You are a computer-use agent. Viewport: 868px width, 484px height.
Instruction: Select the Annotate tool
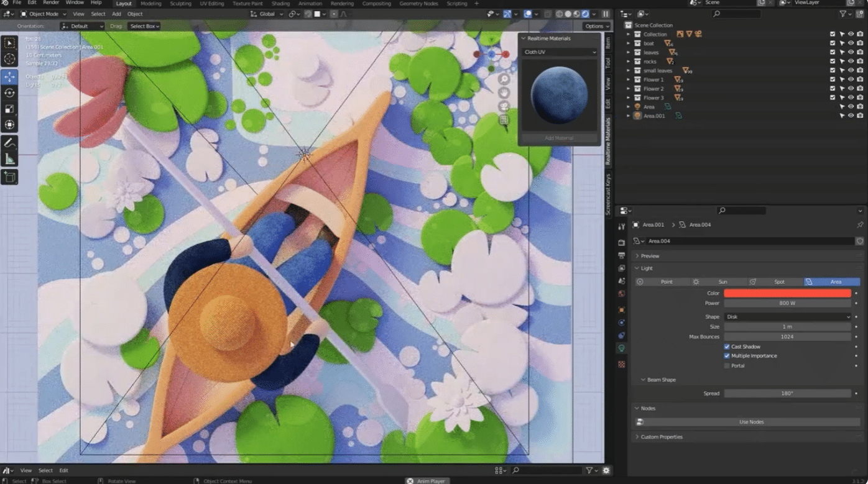9,143
